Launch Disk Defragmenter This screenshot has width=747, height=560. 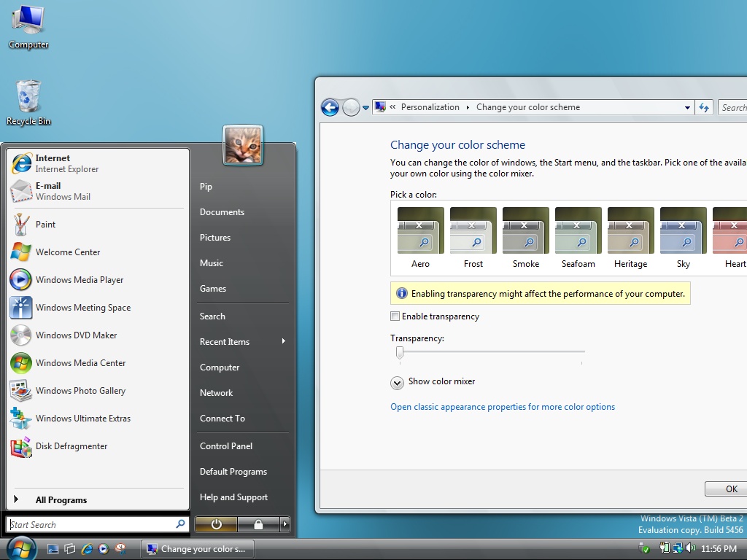pyautogui.click(x=98, y=446)
